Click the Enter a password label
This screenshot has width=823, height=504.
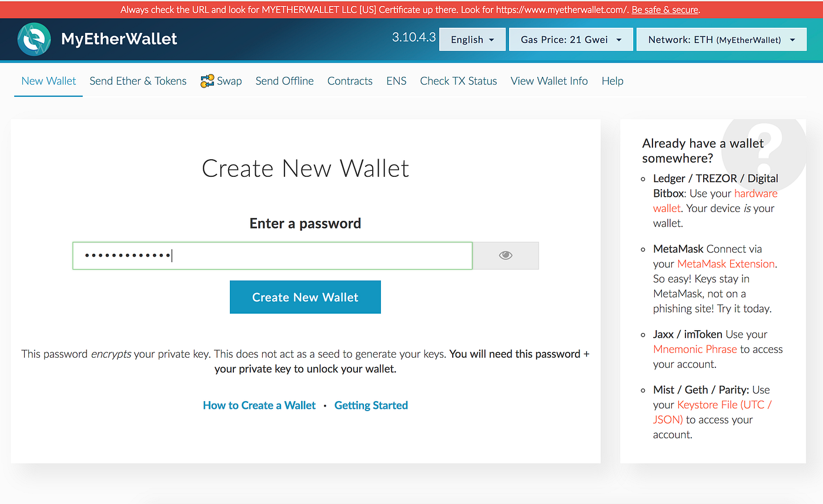tap(305, 224)
